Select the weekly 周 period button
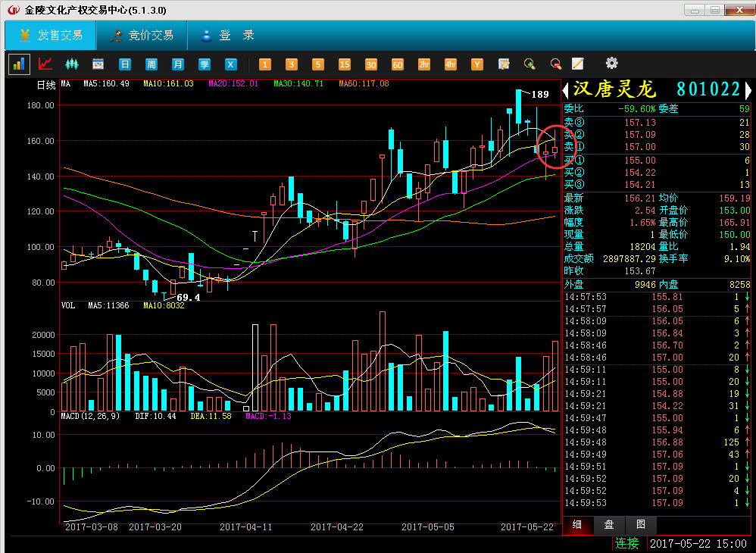This screenshot has height=553, width=756. point(152,64)
